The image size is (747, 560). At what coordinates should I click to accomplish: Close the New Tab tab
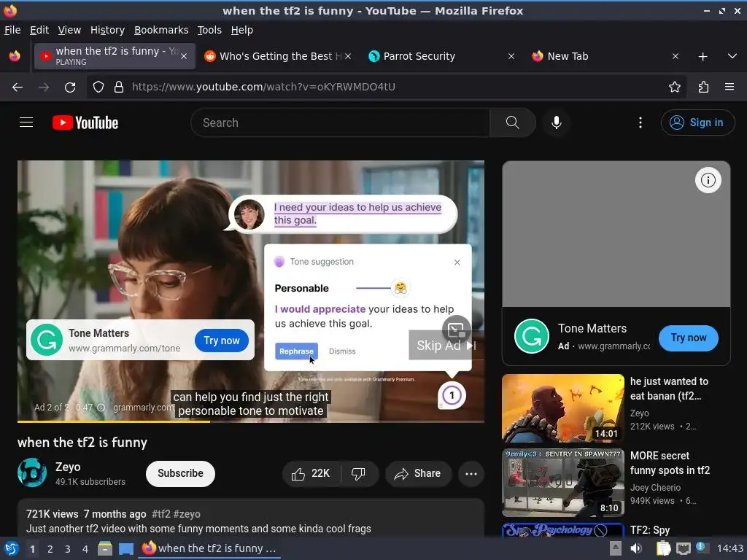(675, 56)
